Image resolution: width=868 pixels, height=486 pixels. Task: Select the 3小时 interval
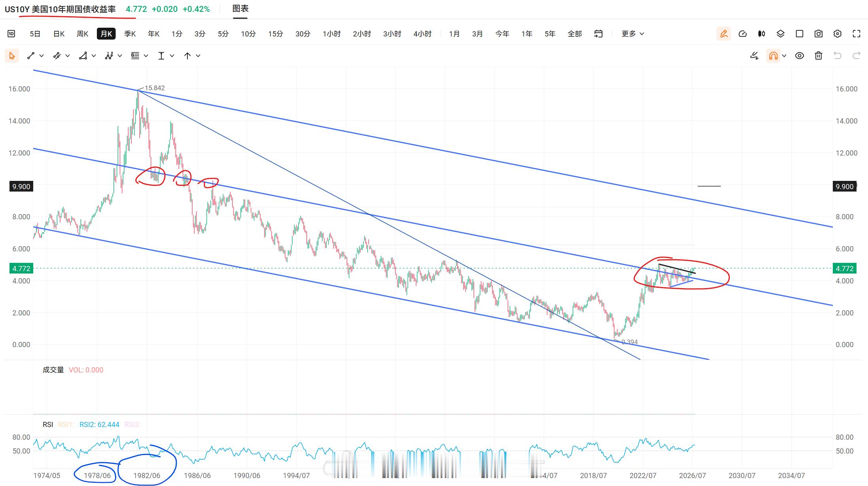[x=392, y=34]
